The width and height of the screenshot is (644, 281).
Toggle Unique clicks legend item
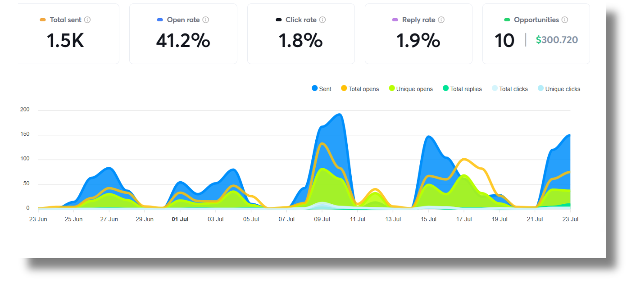[559, 89]
